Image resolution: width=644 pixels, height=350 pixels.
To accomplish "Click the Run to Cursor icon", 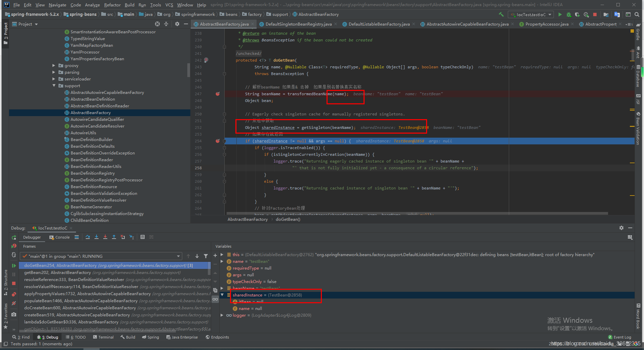I will tap(131, 237).
